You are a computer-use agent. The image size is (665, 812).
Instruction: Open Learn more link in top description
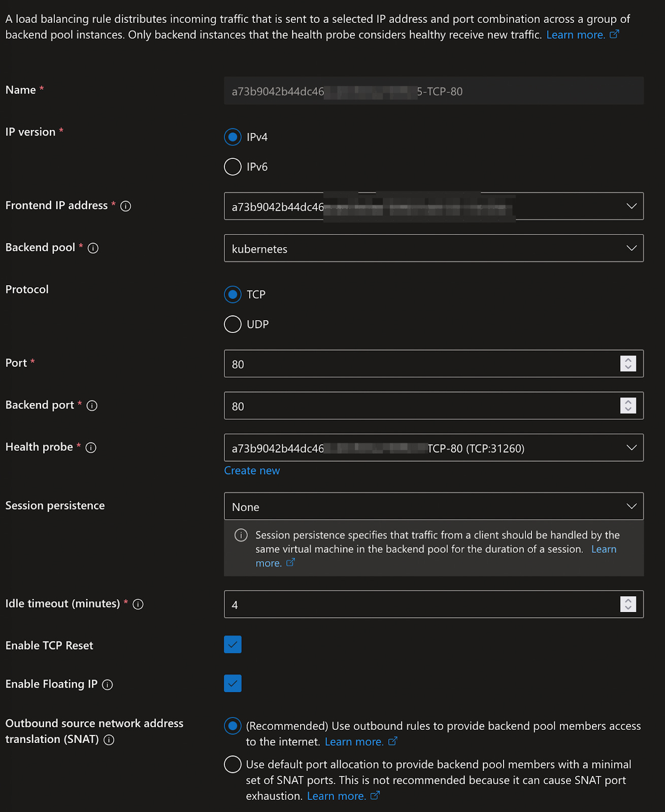[x=576, y=35]
